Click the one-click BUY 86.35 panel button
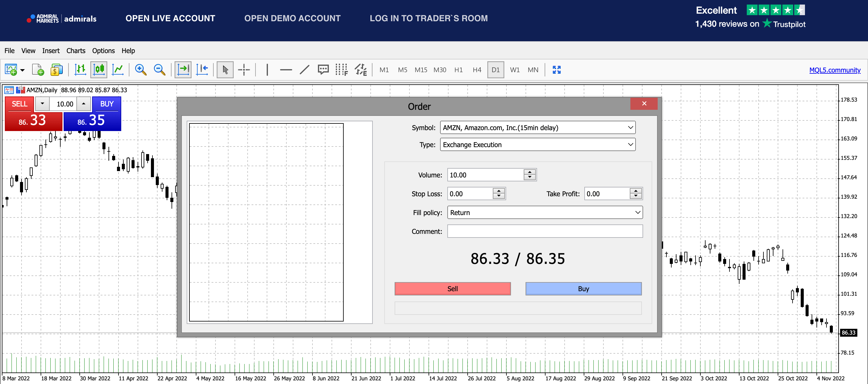The height and width of the screenshot is (384, 868). (92, 121)
